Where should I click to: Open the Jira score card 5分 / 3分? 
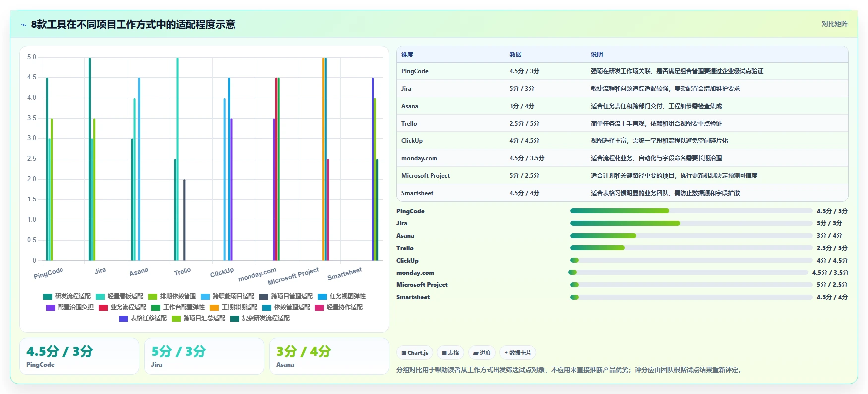tap(204, 356)
